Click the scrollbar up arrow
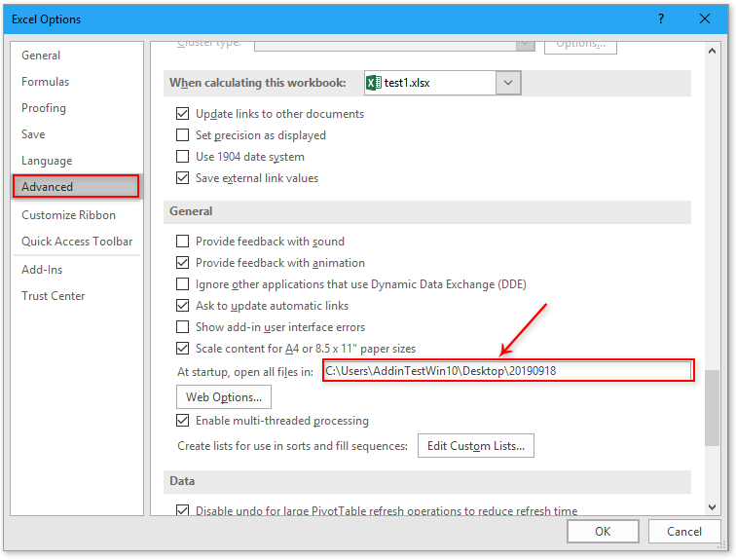Screen dimensions: 736x560 (x=712, y=51)
